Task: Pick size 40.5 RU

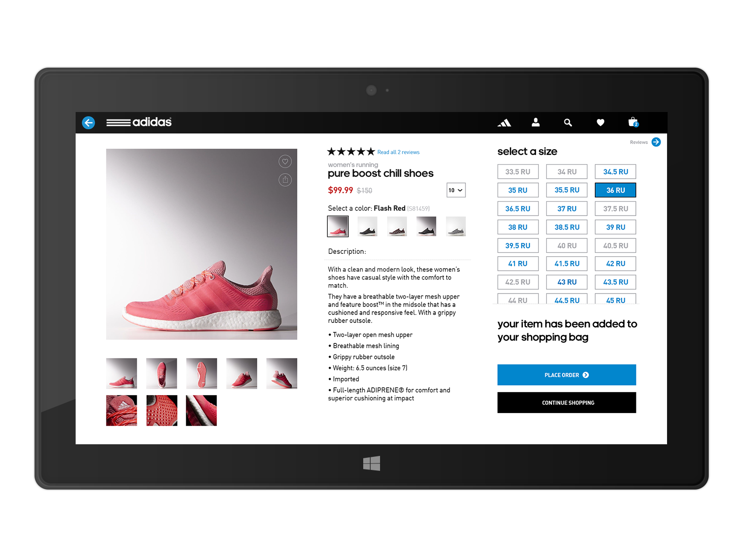Action: pos(615,245)
